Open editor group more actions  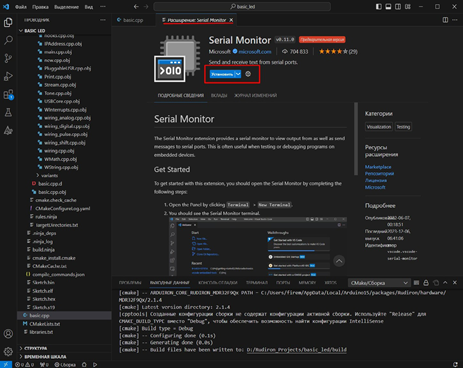click(x=455, y=20)
